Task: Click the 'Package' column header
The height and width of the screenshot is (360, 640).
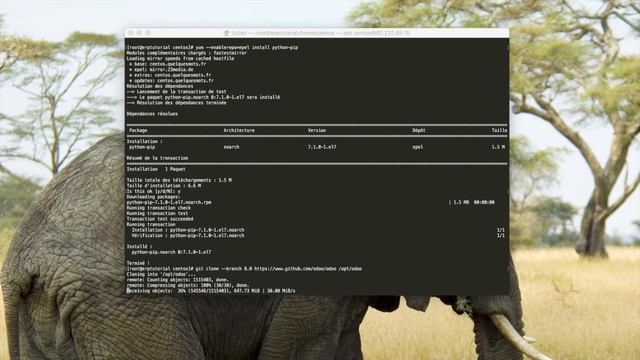Action: click(x=138, y=130)
